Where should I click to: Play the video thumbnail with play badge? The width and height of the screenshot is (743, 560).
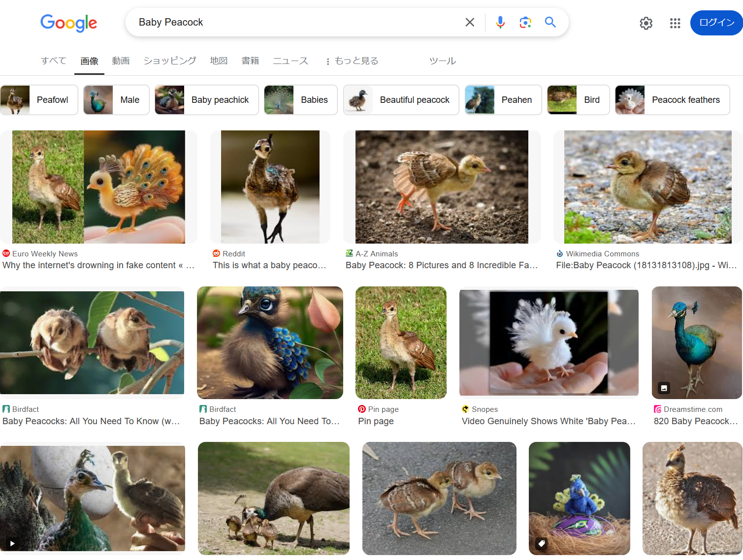pos(93,498)
